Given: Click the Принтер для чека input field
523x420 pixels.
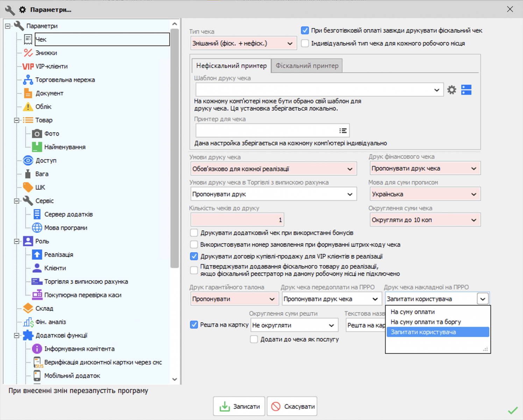Looking at the screenshot, I should 273,131.
